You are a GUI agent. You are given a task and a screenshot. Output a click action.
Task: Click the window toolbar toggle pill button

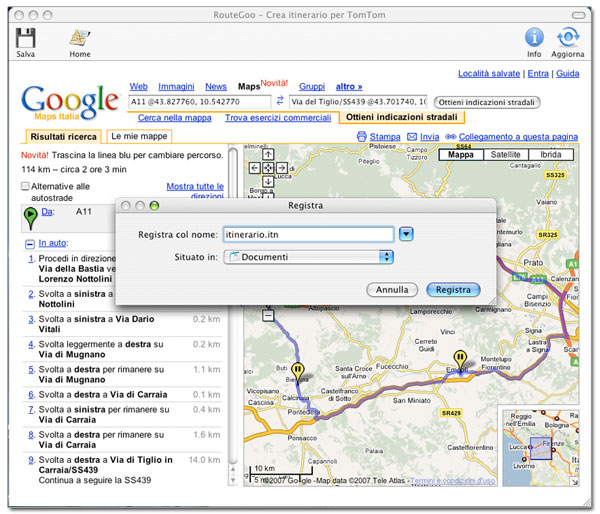tap(578, 15)
